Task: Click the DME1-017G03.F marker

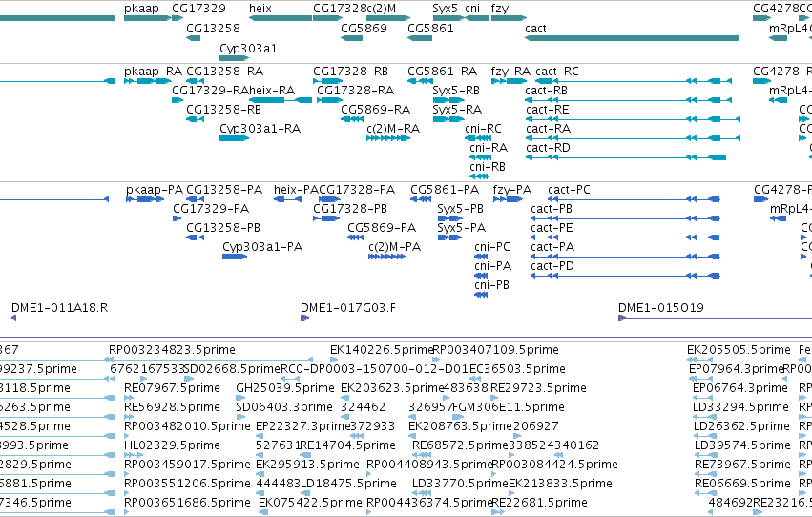Action: point(304,318)
